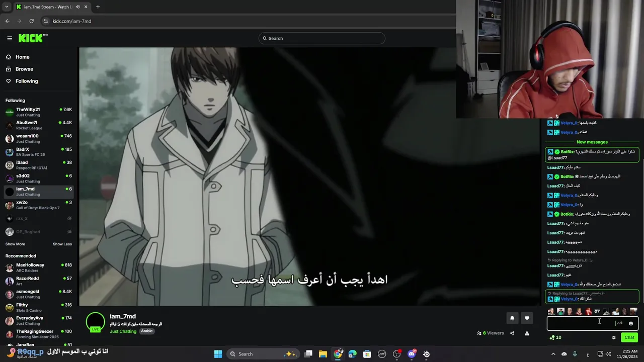This screenshot has width=644, height=362.
Task: Collapse list with Show Less
Action: click(62, 244)
